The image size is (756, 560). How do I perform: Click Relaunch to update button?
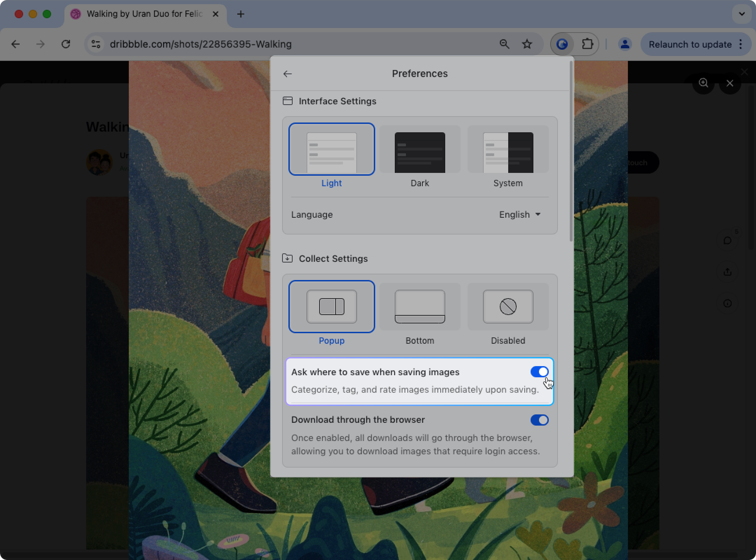click(690, 44)
